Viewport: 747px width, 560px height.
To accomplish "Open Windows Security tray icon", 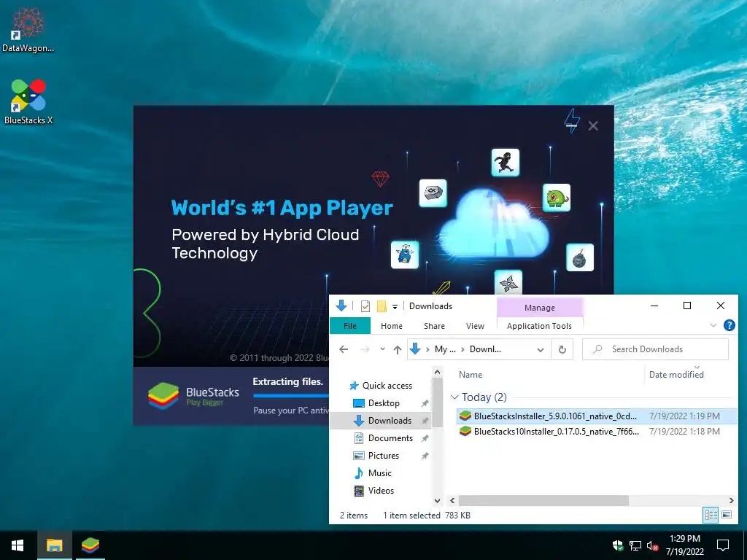I will (618, 545).
